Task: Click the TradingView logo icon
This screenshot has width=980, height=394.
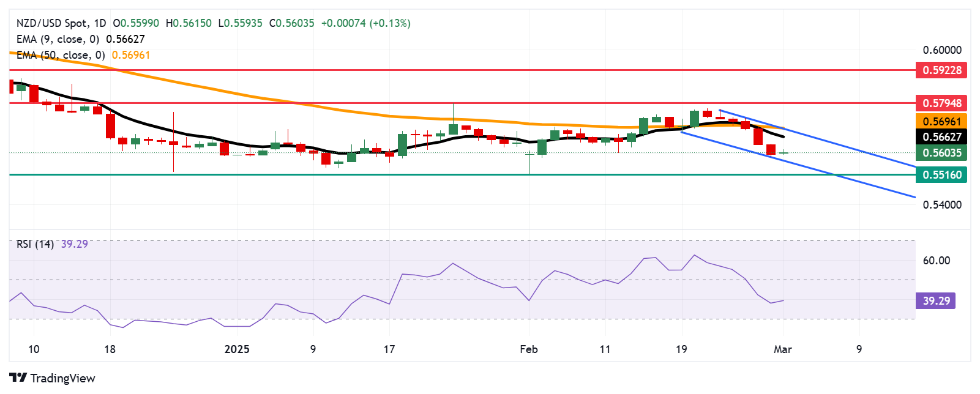Action: tap(18, 378)
